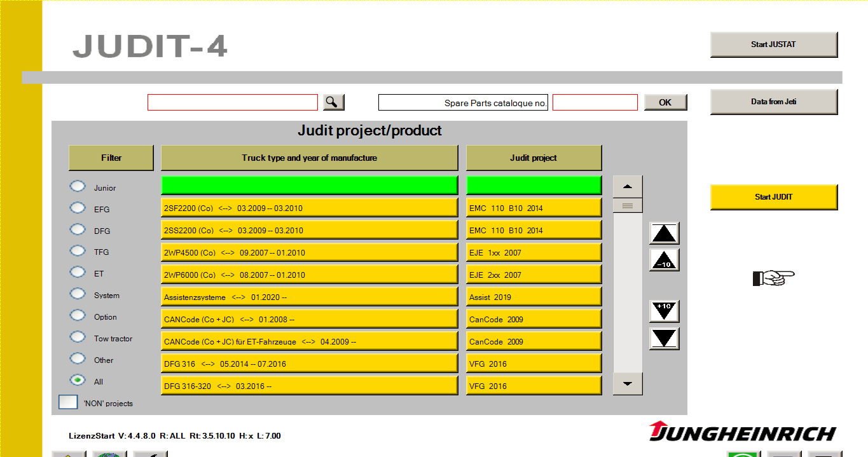Select the Tow tractor filter radio button
Image resolution: width=868 pixels, height=457 pixels.
point(78,337)
